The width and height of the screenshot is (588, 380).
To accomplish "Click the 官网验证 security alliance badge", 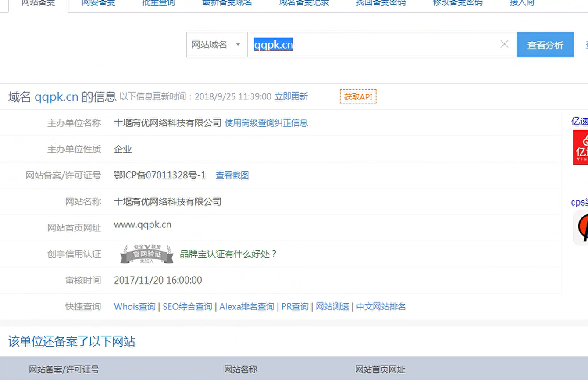I will point(147,254).
